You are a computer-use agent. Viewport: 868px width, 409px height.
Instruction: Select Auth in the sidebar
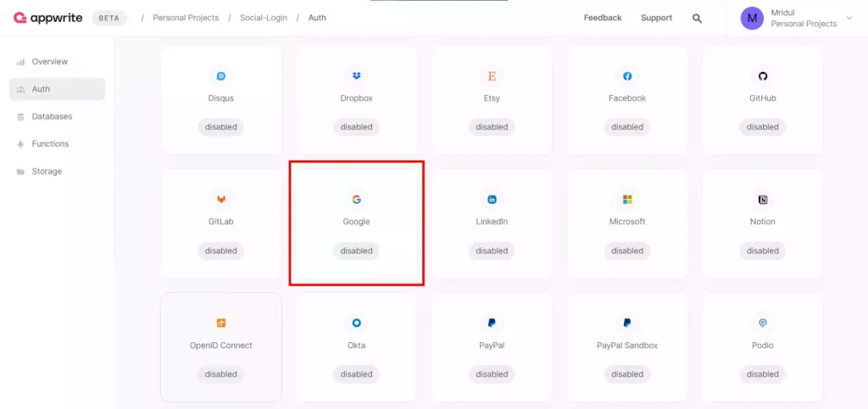57,89
